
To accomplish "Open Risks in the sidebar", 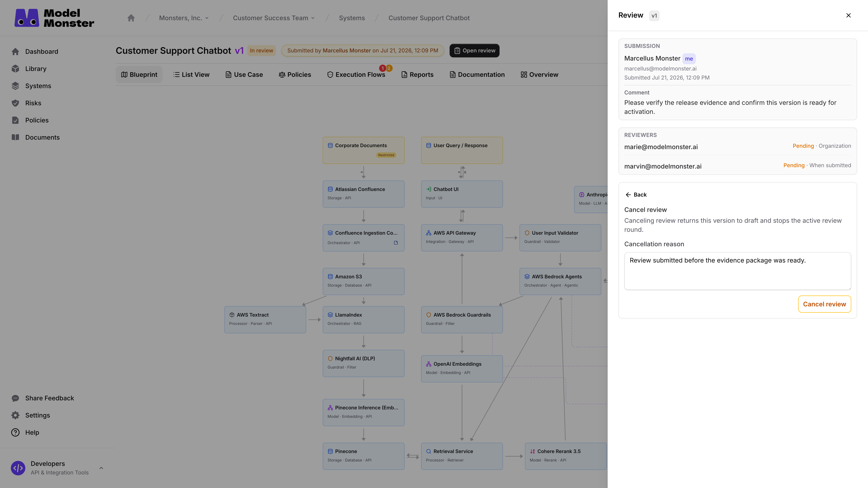I will pyautogui.click(x=33, y=103).
